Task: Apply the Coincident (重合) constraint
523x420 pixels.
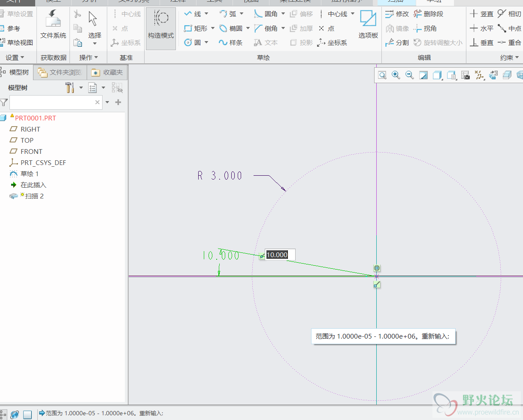Action: click(x=509, y=42)
